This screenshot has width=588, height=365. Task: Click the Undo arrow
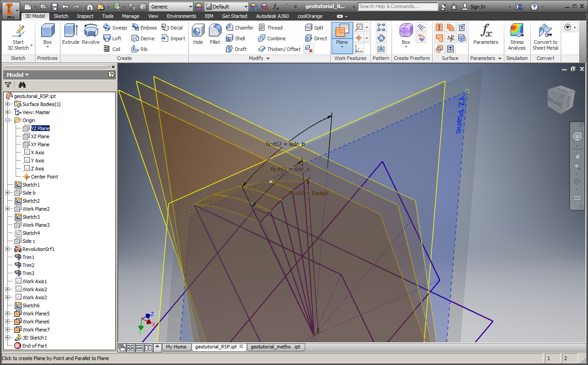click(x=65, y=7)
